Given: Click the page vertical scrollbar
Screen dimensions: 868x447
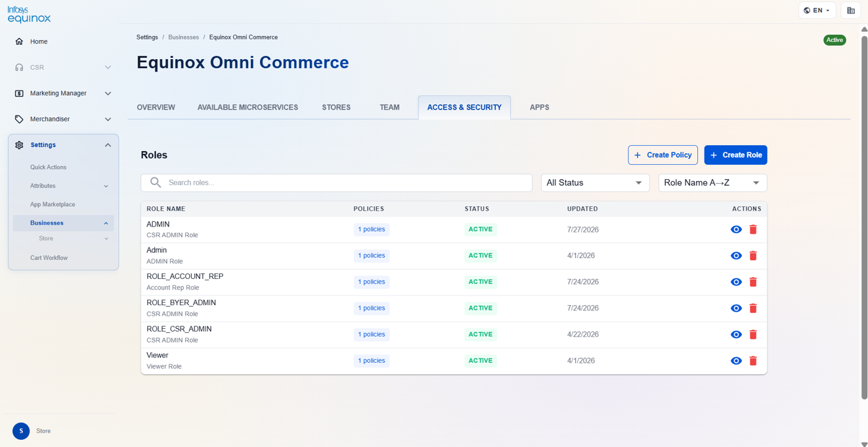Looking at the screenshot, I should 864,217.
